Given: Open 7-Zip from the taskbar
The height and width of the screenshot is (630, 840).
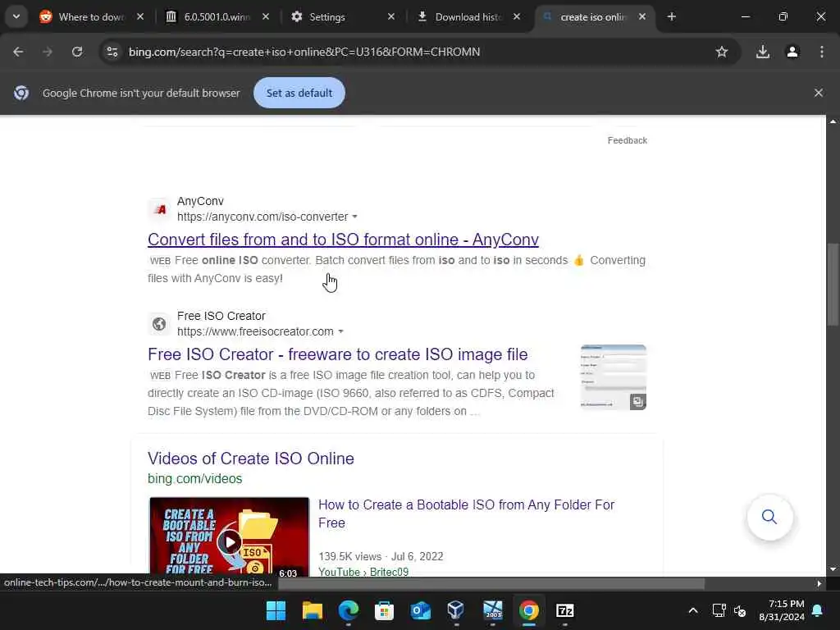Looking at the screenshot, I should click(564, 610).
